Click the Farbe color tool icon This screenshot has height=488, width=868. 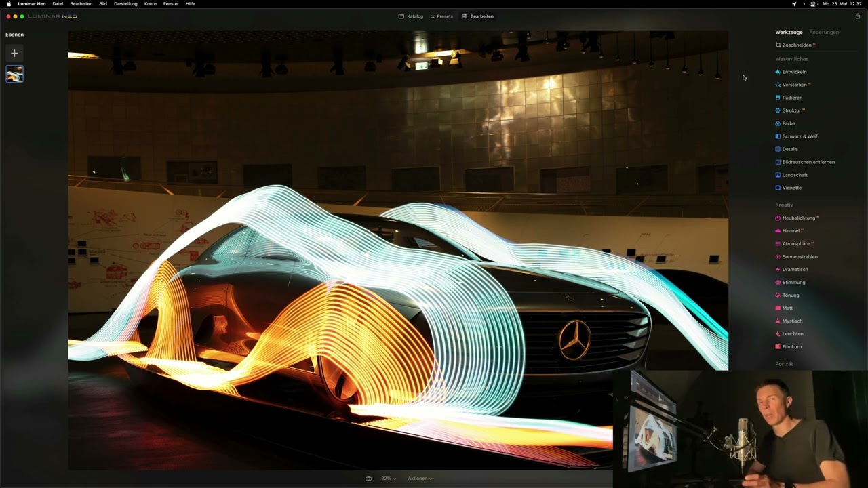pyautogui.click(x=778, y=123)
